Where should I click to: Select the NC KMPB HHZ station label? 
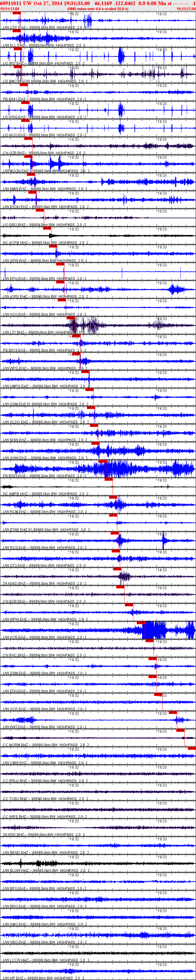[x=46, y=494]
